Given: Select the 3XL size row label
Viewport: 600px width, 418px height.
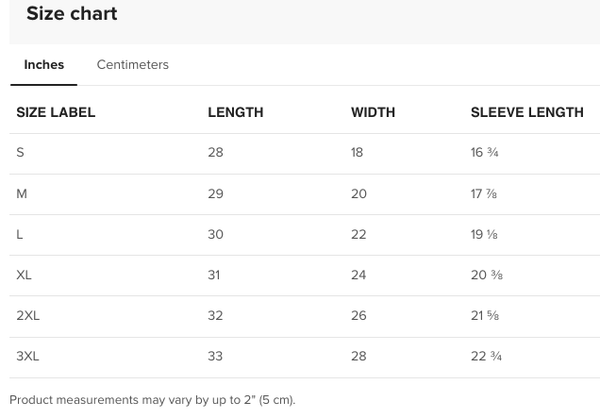Looking at the screenshot, I should coord(28,356).
